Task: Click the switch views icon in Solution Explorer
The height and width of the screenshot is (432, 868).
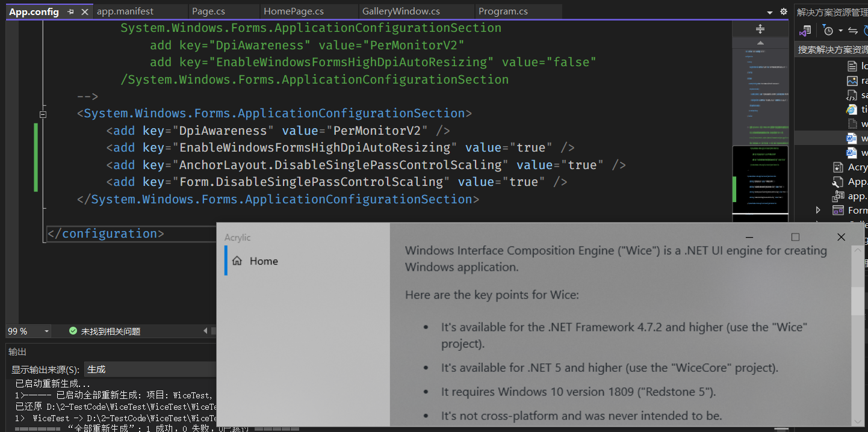Action: (x=853, y=30)
